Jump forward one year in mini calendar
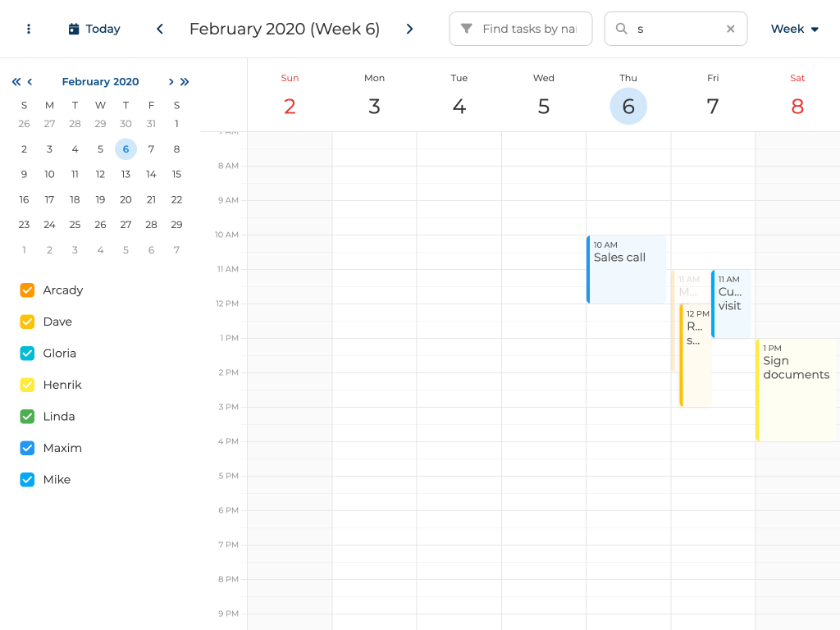Viewport: 840px width, 630px height. (185, 81)
